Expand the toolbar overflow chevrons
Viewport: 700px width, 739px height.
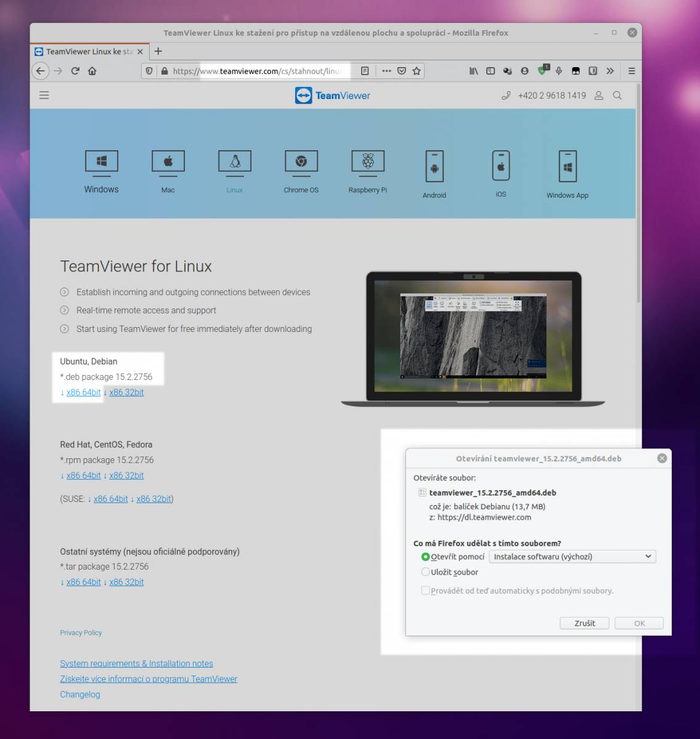click(610, 71)
